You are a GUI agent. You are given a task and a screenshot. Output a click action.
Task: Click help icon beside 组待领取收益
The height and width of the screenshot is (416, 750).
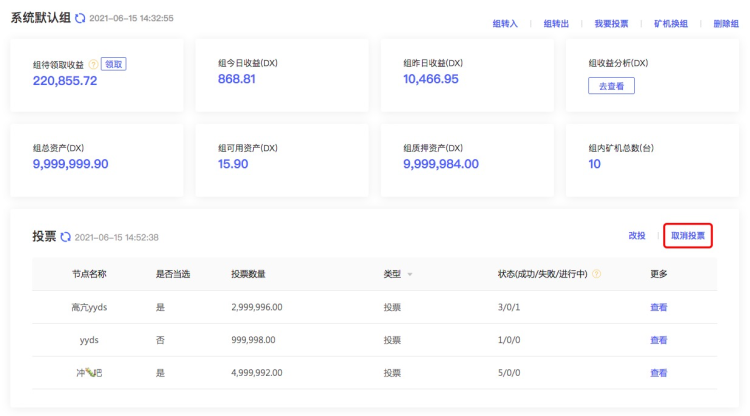tap(94, 64)
